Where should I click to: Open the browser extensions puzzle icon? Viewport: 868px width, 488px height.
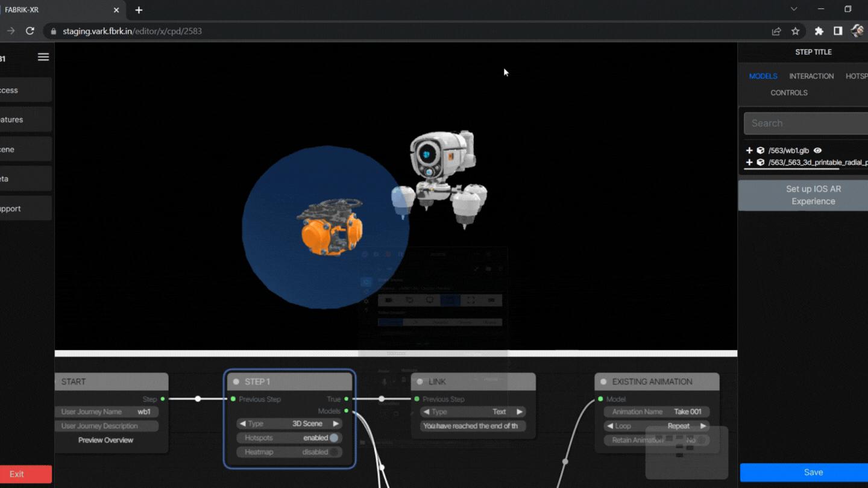[x=819, y=31]
